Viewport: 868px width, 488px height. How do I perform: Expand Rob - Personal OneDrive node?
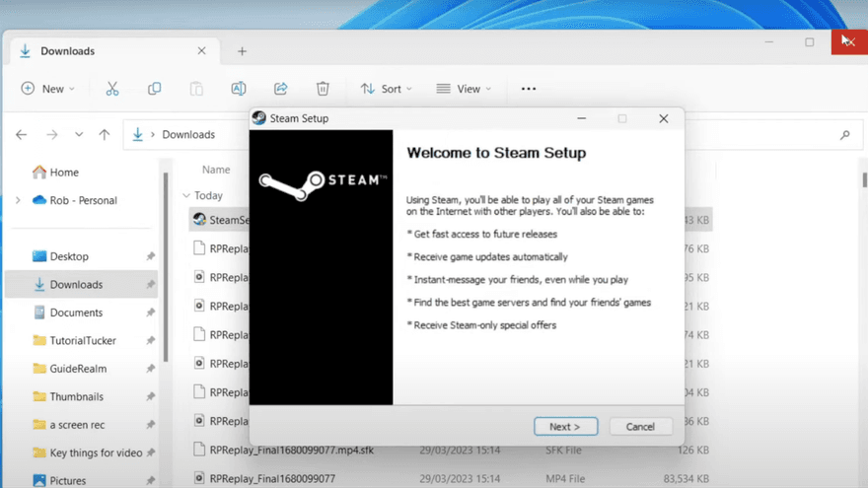pos(18,200)
